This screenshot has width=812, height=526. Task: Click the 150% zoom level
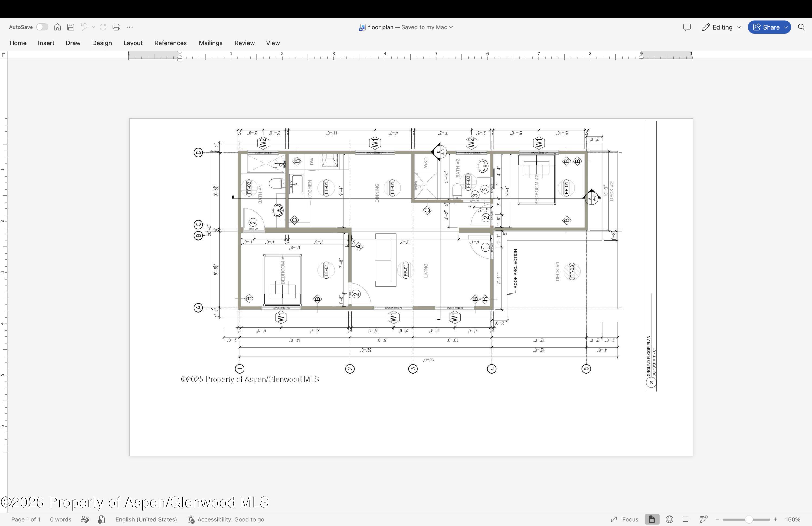pyautogui.click(x=793, y=519)
